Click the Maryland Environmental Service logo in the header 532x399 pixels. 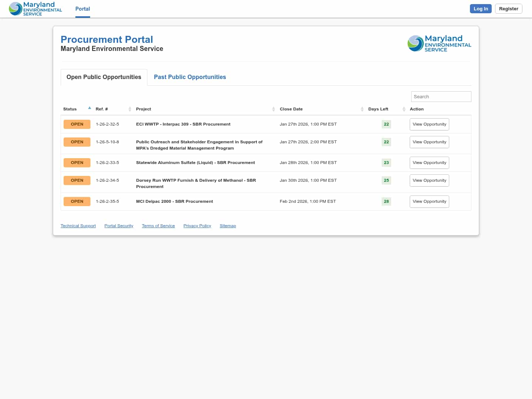(35, 8)
